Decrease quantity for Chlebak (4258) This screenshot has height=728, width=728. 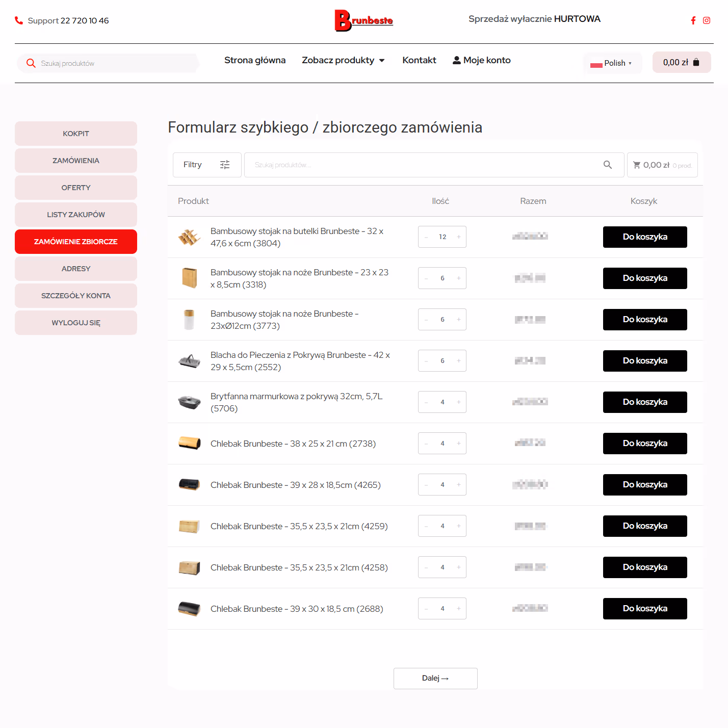click(x=426, y=567)
